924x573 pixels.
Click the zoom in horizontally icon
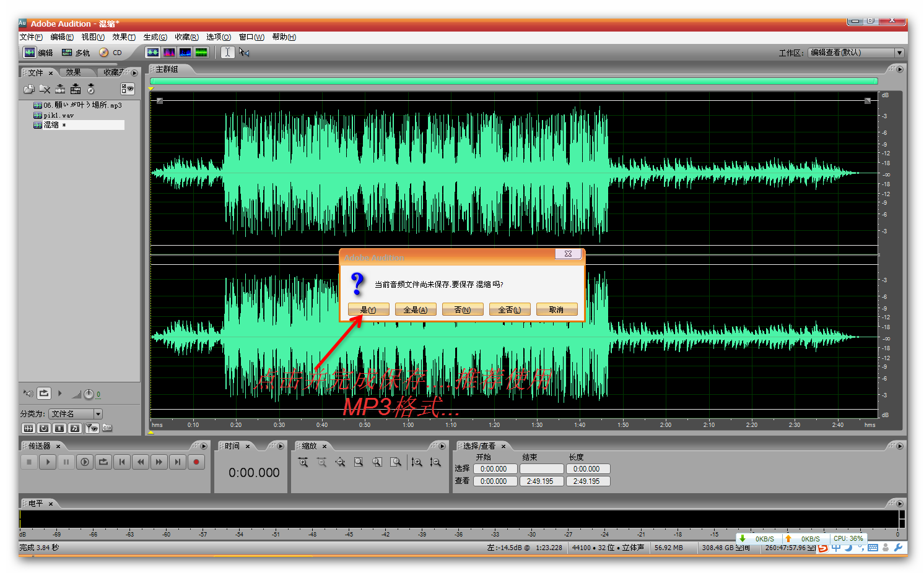click(x=303, y=462)
